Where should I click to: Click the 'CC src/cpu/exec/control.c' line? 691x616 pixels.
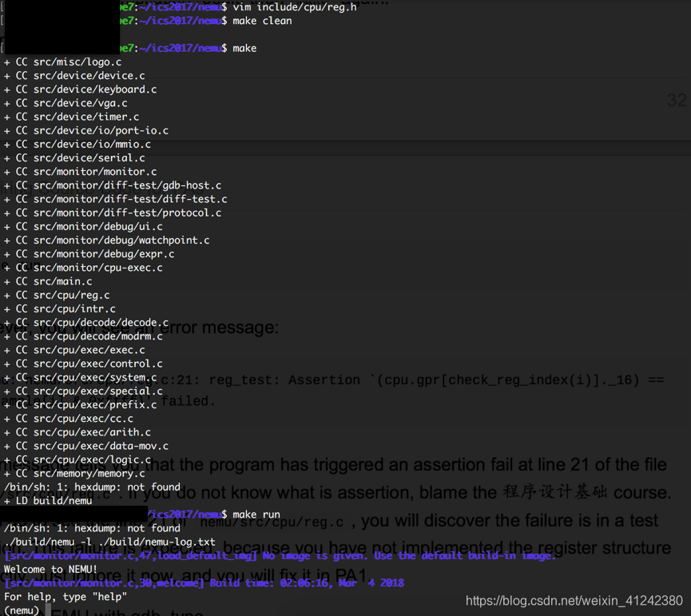83,364
